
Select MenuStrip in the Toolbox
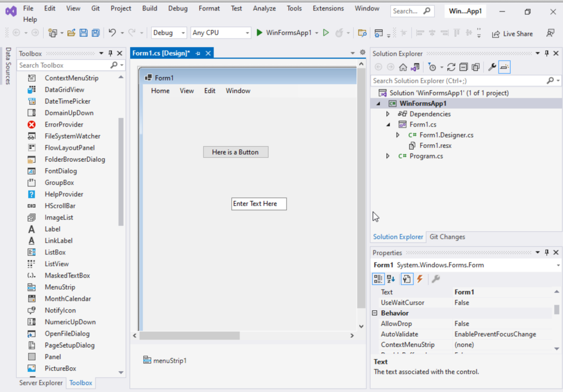[x=60, y=287]
